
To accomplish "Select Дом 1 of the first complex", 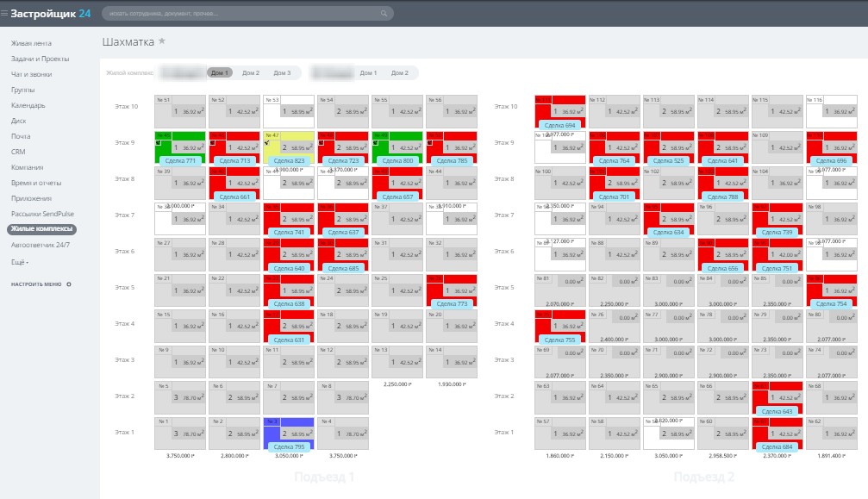I will (220, 73).
